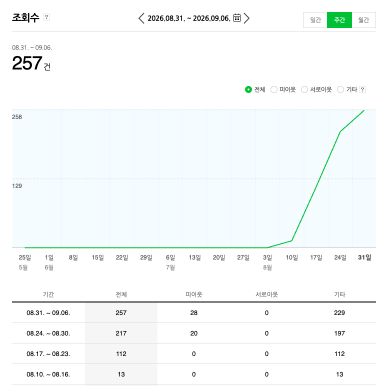
Task: Click the 피이웃 column header in the table
Action: click(x=194, y=294)
